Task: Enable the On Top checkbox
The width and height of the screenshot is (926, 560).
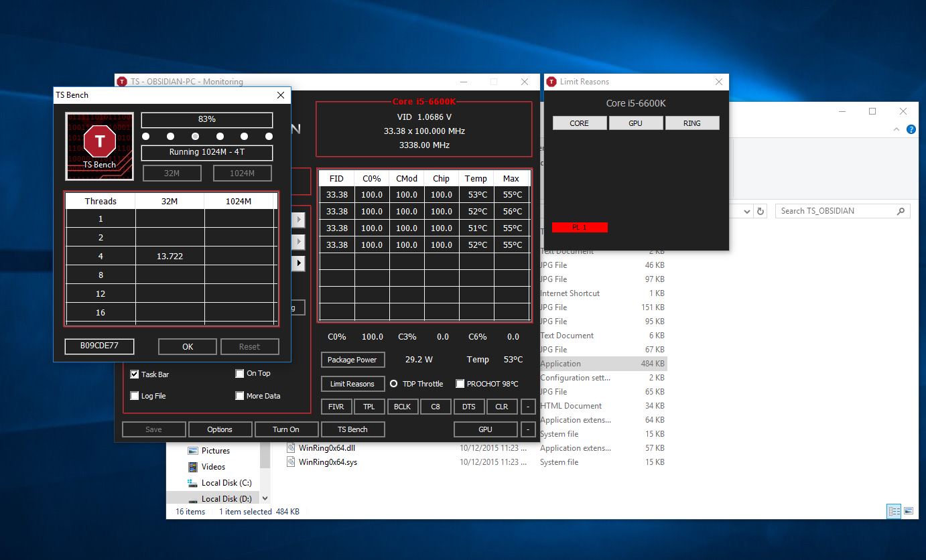Action: pos(240,374)
